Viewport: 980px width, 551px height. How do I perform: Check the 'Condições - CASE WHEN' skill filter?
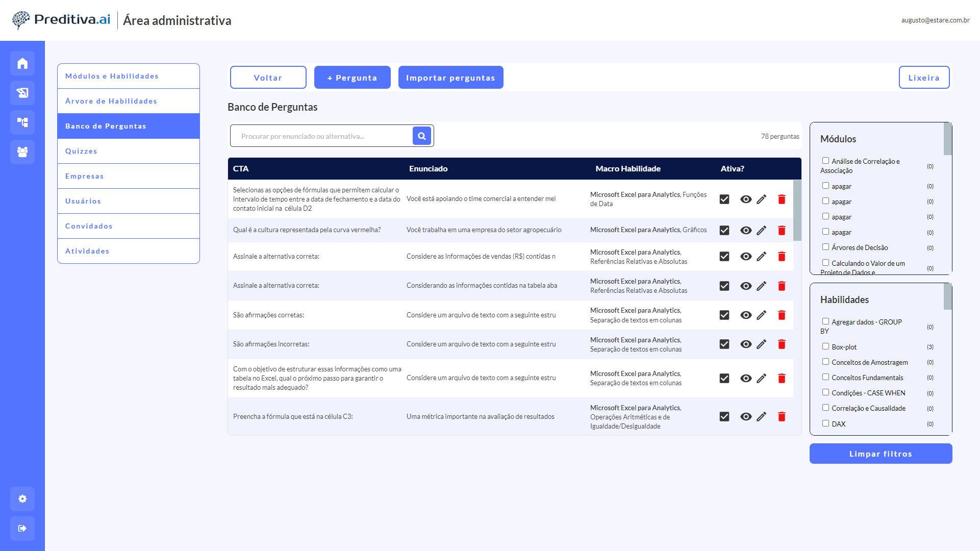click(x=825, y=392)
